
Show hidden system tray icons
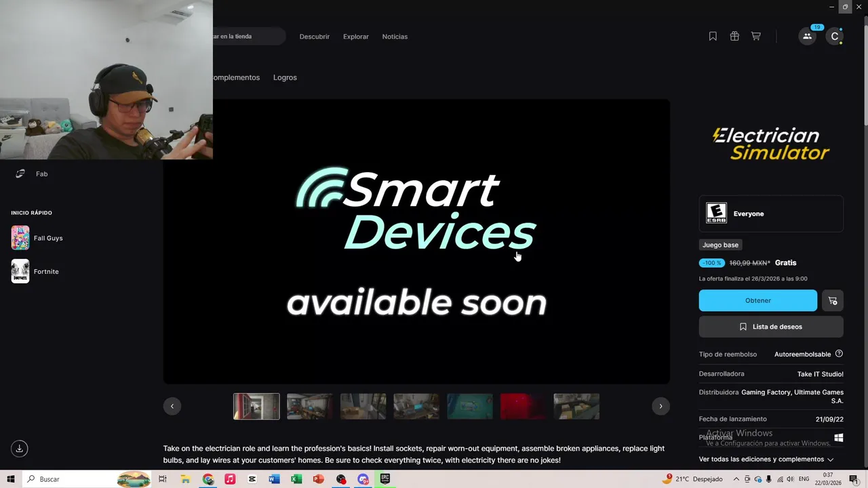pos(736,479)
